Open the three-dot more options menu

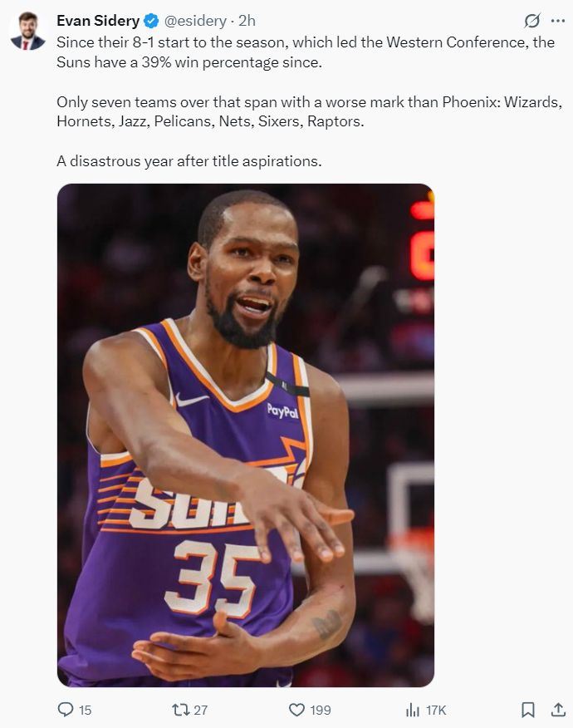(x=558, y=21)
